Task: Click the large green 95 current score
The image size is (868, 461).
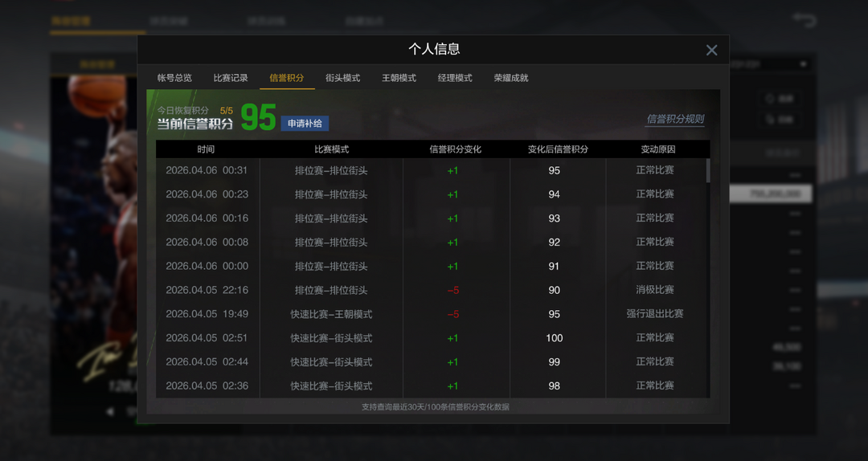Action: tap(258, 117)
